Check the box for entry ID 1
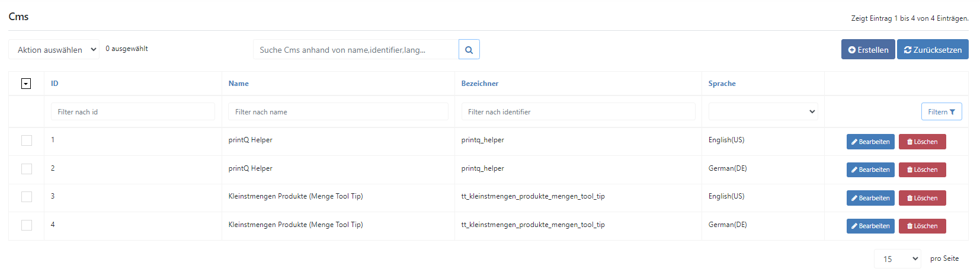 (x=27, y=140)
